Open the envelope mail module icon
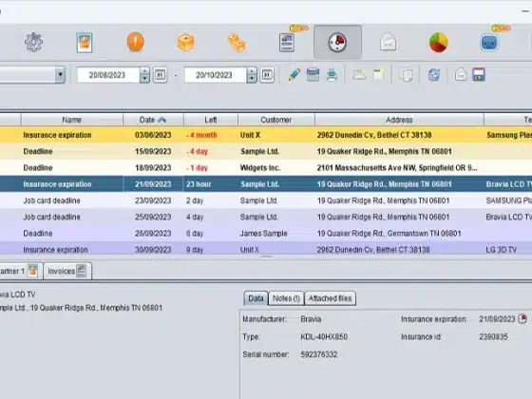Screen dimensions: 532x399 [x=389, y=43]
